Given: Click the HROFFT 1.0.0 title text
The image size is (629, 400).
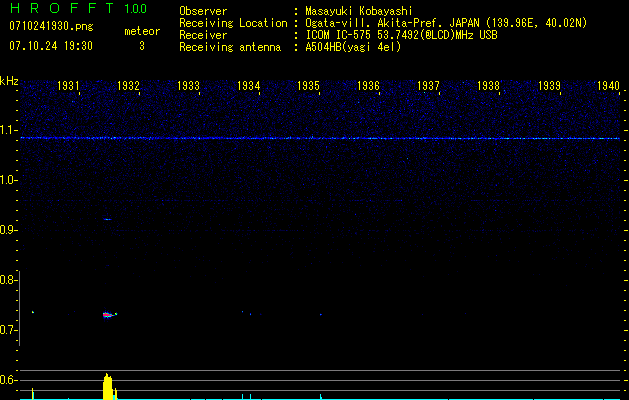Looking at the screenshot, I should (78, 8).
